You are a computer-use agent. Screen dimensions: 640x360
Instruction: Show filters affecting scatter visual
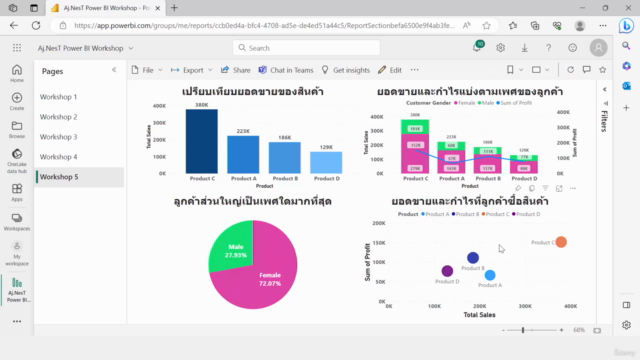click(545, 188)
